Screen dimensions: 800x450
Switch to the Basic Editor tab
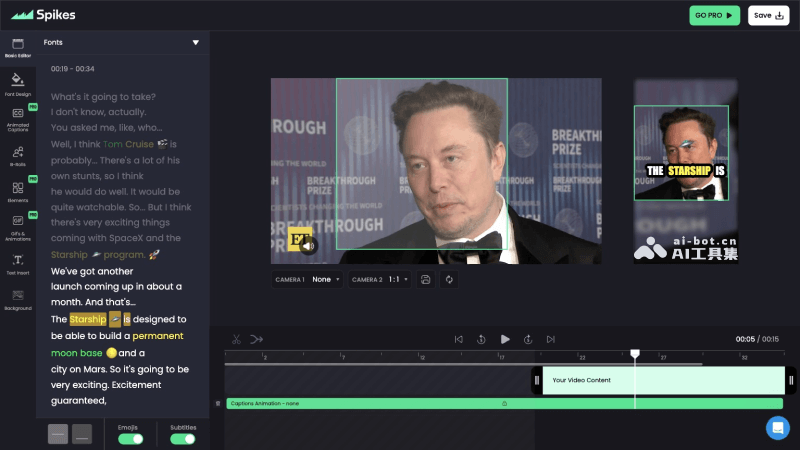tap(17, 48)
